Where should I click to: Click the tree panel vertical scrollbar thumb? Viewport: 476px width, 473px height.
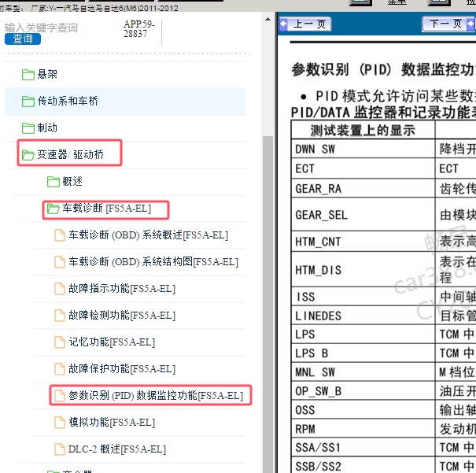tap(268, 304)
